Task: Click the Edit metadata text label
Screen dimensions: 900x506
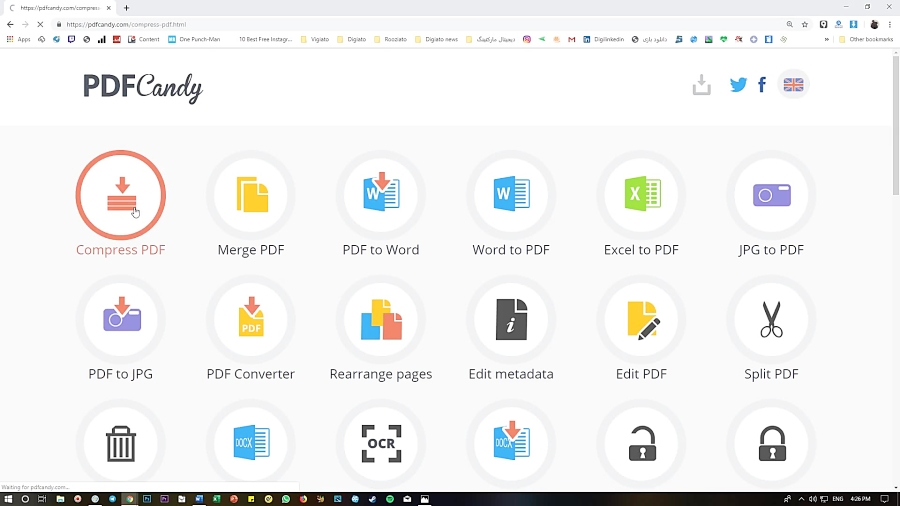Action: 511,374
